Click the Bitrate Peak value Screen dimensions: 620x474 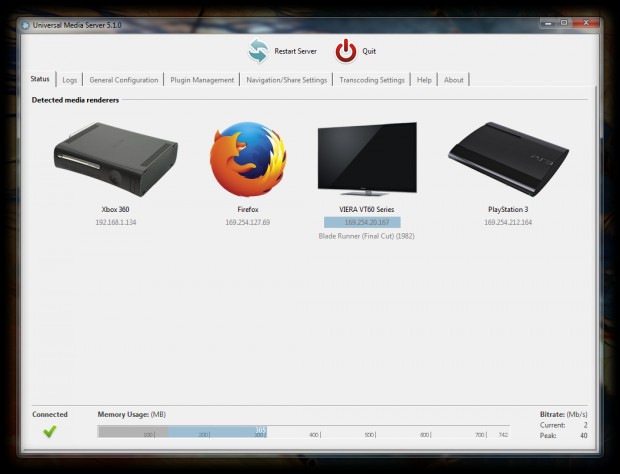(584, 436)
